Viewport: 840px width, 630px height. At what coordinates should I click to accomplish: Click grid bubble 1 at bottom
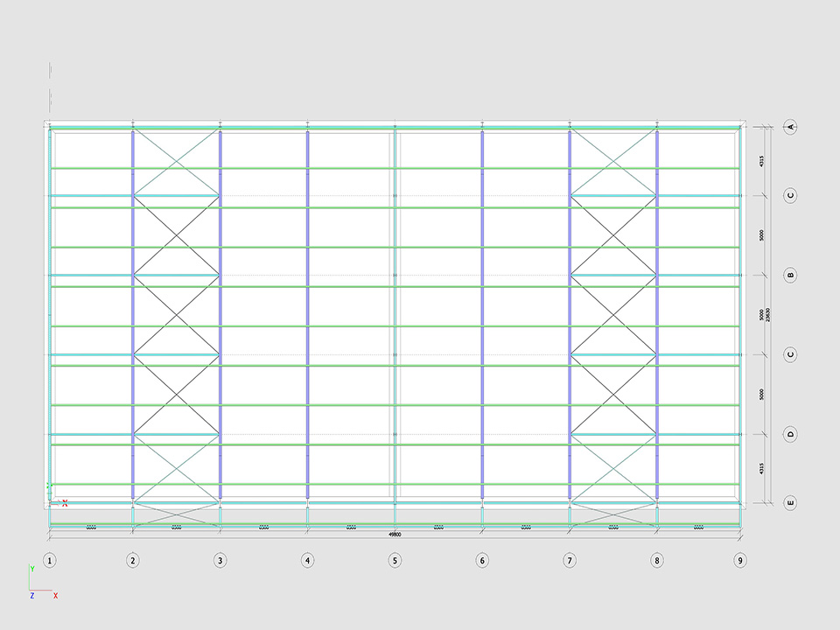[50, 560]
